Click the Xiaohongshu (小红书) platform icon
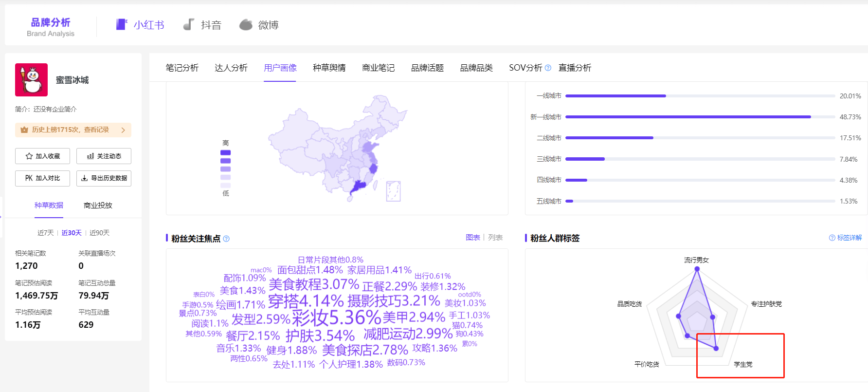This screenshot has height=392, width=868. pyautogui.click(x=122, y=24)
